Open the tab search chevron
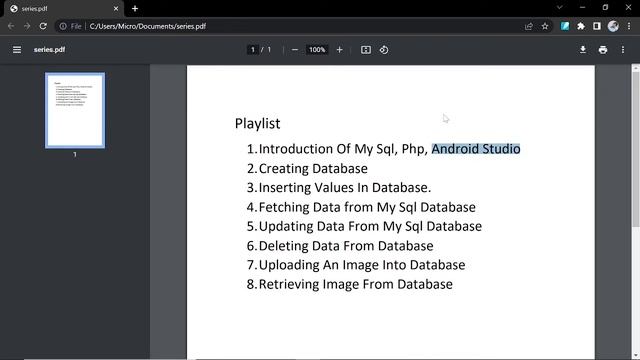The image size is (640, 360). [x=560, y=7]
